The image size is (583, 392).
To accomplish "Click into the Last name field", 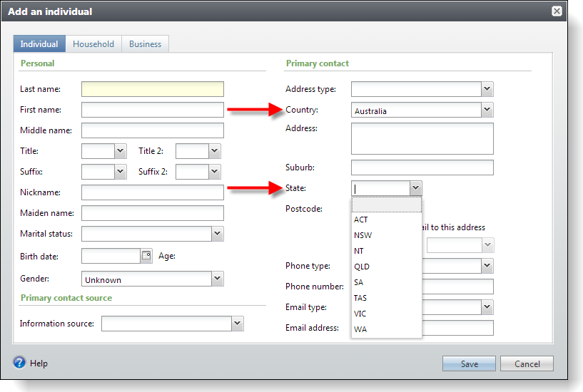I will (152, 89).
